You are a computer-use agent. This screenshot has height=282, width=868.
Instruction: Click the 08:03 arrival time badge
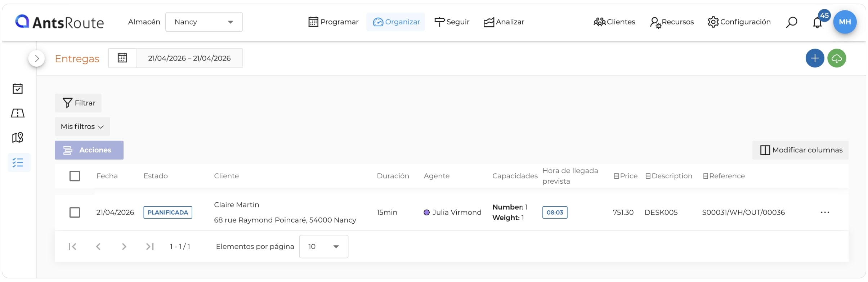(x=555, y=212)
